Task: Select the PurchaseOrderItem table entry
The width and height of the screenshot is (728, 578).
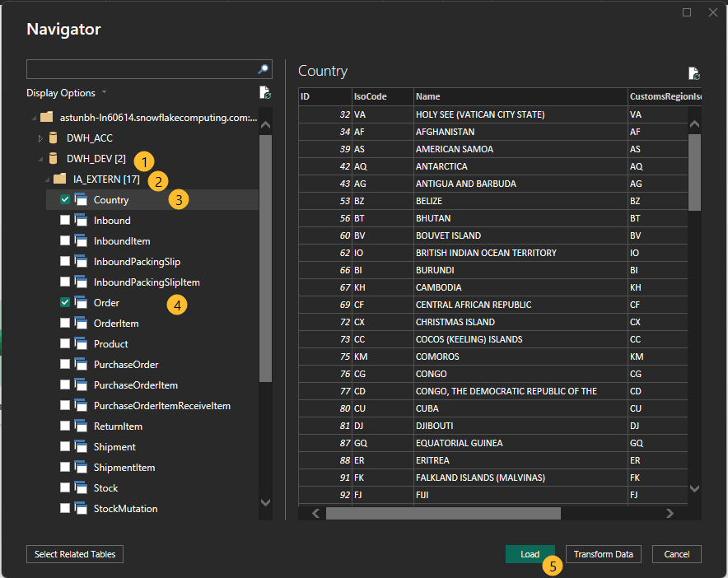Action: coord(135,385)
